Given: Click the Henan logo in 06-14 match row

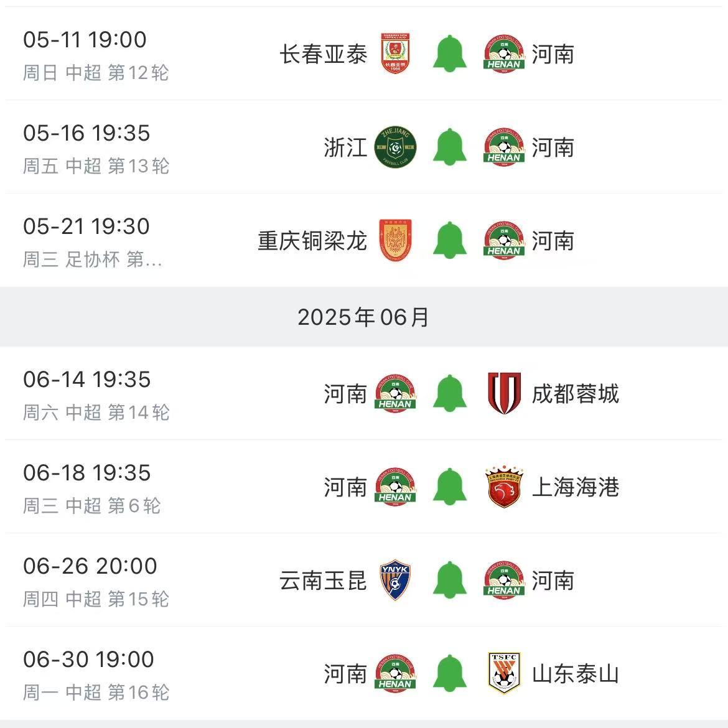Looking at the screenshot, I should (395, 394).
